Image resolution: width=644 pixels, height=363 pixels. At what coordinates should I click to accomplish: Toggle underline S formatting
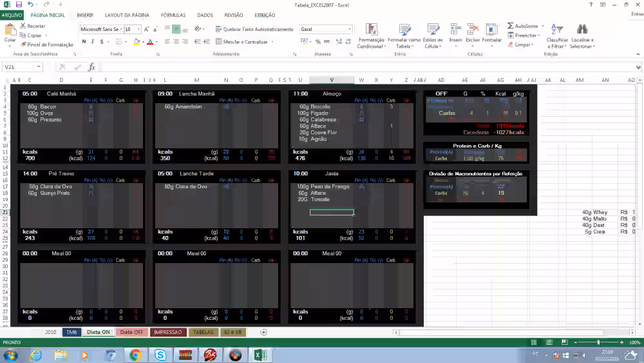click(102, 41)
